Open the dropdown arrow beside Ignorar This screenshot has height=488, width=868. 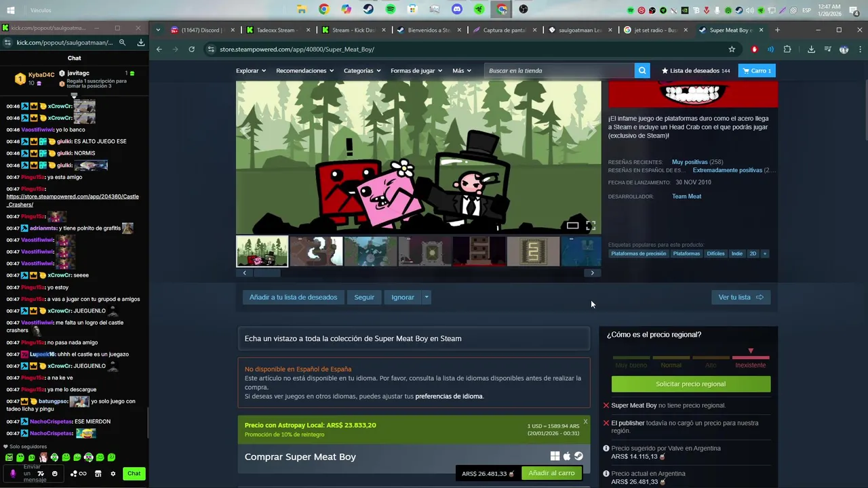(427, 298)
